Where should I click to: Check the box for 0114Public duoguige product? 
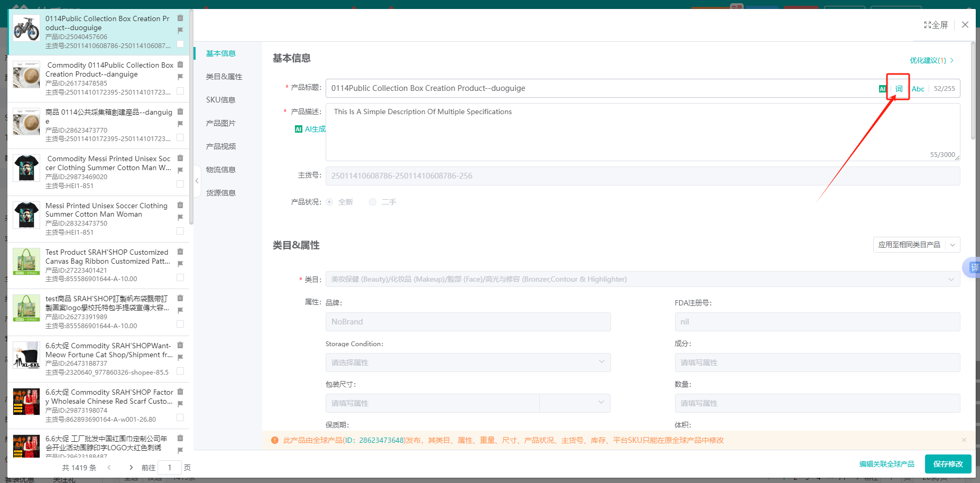180,44
